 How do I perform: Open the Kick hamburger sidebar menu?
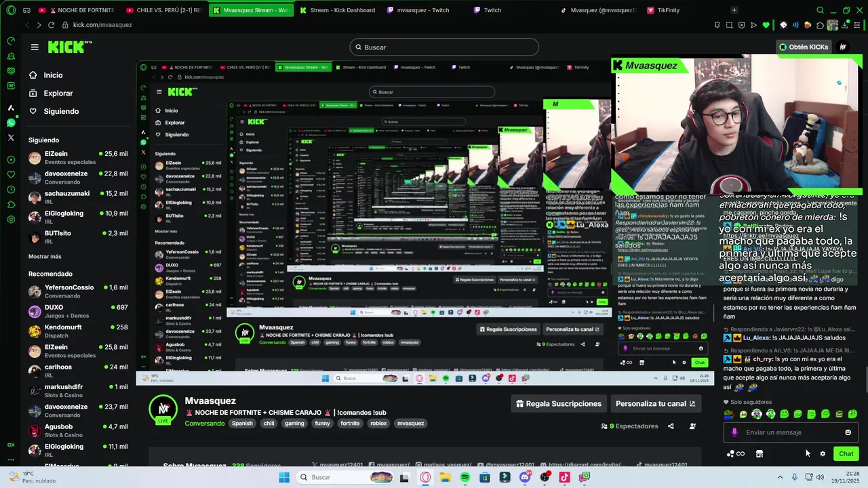(x=35, y=47)
